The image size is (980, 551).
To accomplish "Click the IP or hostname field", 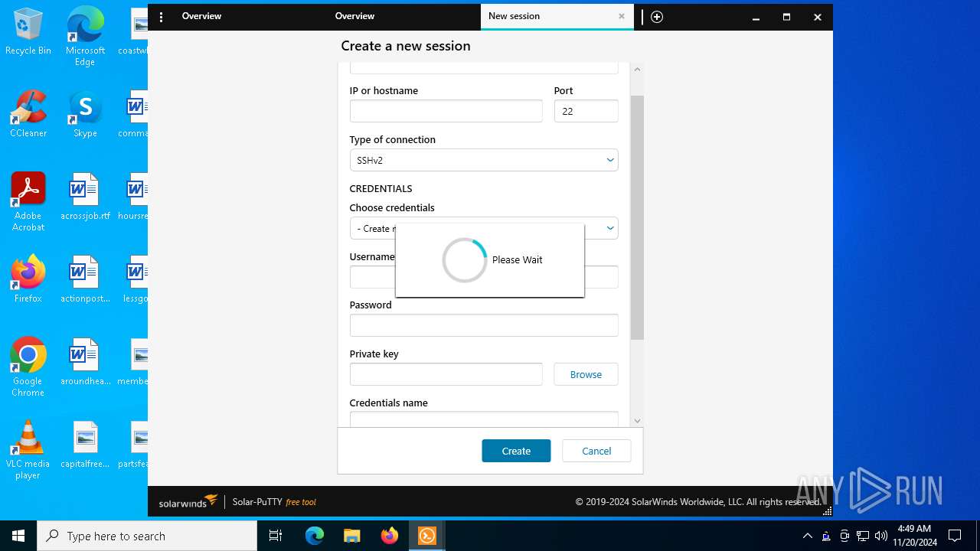I will [x=446, y=111].
